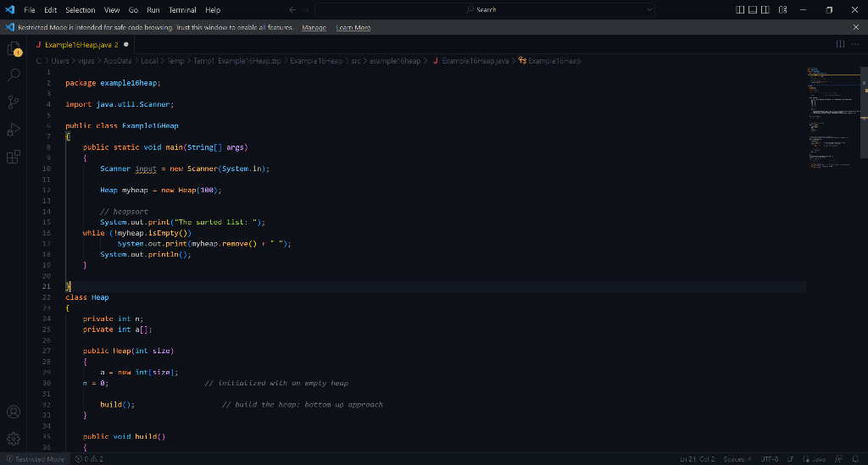Open the View menu

click(x=112, y=10)
